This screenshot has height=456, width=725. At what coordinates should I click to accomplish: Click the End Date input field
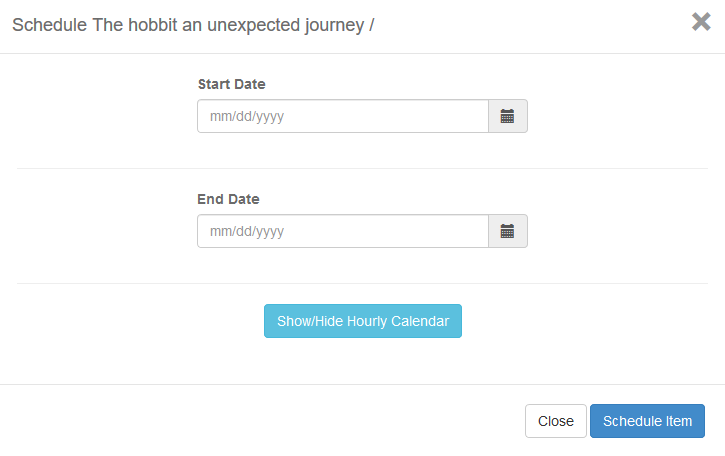pos(342,231)
